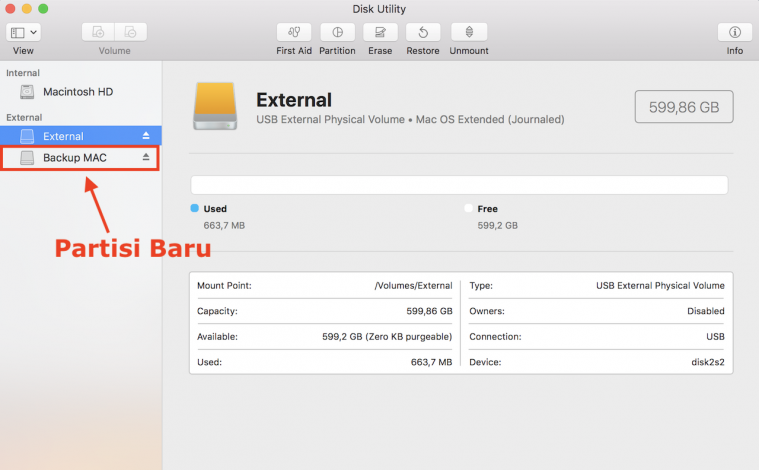Click the Add Volume icon
The image size is (759, 470).
coord(98,32)
